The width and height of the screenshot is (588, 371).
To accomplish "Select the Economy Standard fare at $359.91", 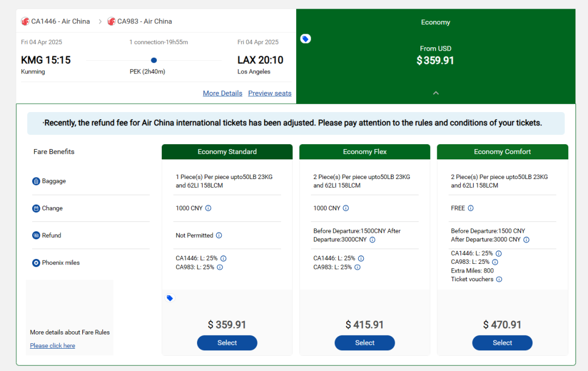I will (x=227, y=343).
